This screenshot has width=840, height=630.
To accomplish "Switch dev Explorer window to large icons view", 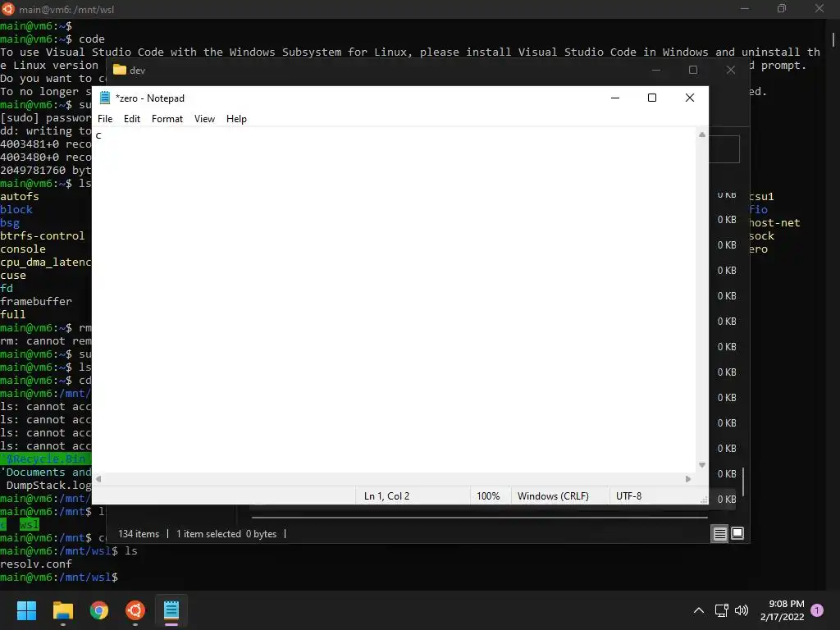I will point(737,533).
